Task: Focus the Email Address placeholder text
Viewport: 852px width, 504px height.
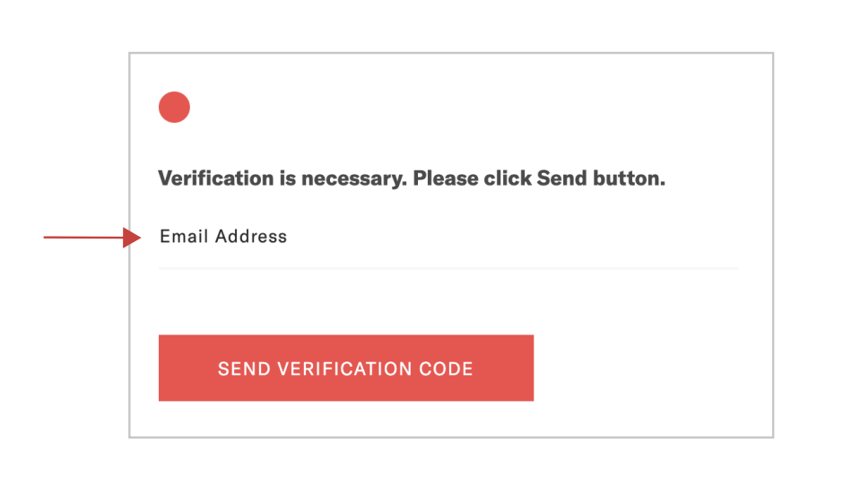Action: (223, 237)
